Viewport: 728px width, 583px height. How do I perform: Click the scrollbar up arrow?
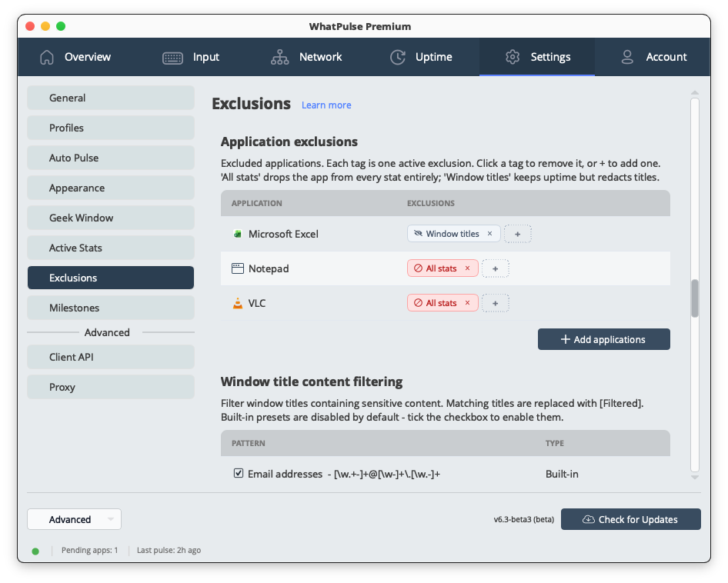tap(695, 93)
